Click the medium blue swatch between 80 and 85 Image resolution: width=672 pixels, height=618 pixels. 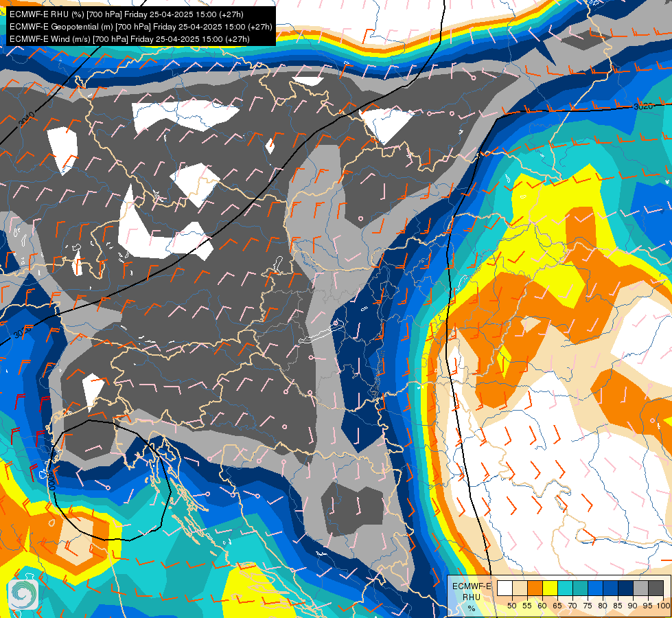pyautogui.click(x=610, y=588)
